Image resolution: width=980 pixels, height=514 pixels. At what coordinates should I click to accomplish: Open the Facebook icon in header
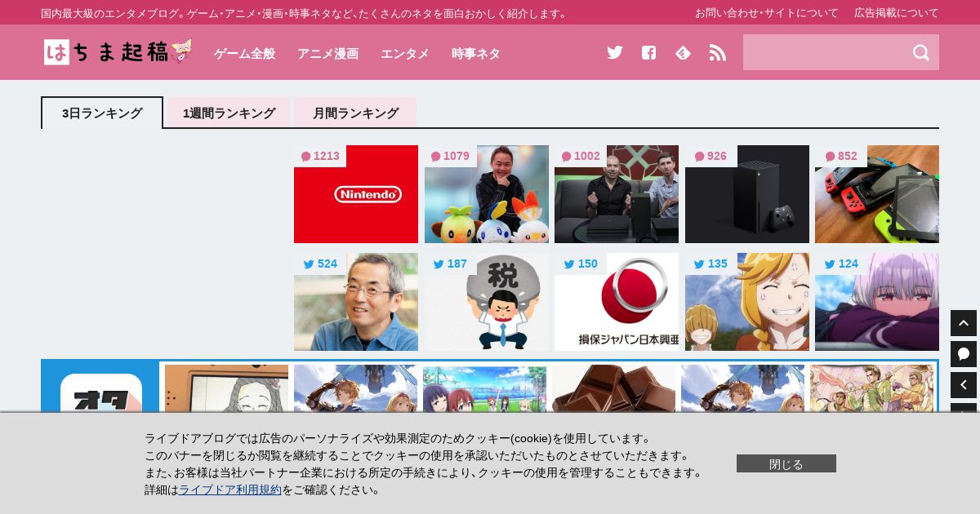[648, 52]
